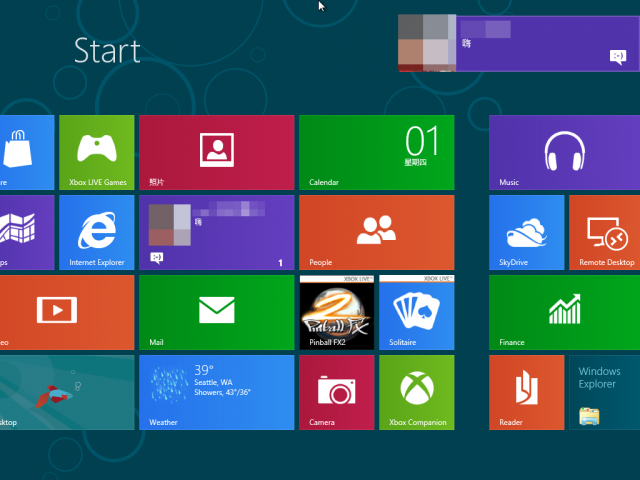
Task: Open the Calendar tile showing 01
Action: pyautogui.click(x=377, y=152)
